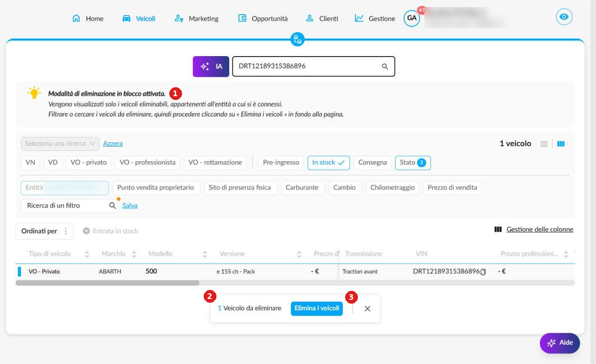Copy the VIN DRT12189315386896 with copy icon
This screenshot has width=596, height=364.
tap(483, 272)
